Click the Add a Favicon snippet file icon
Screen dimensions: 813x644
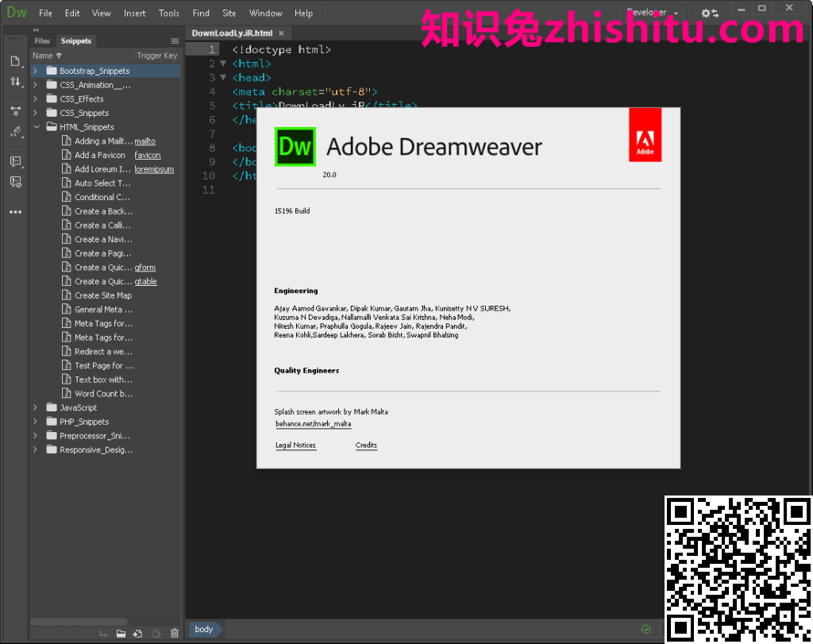[x=67, y=155]
